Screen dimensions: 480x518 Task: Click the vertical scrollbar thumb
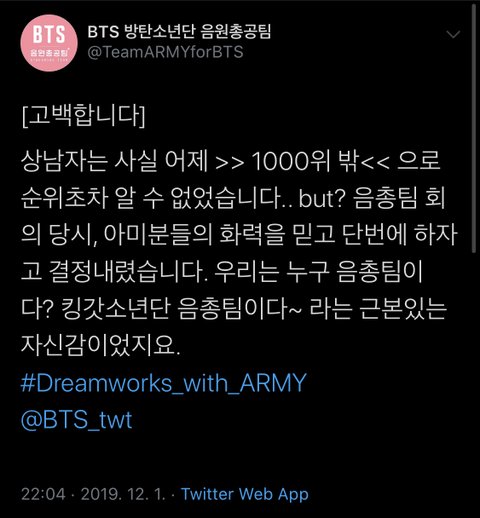(474, 128)
